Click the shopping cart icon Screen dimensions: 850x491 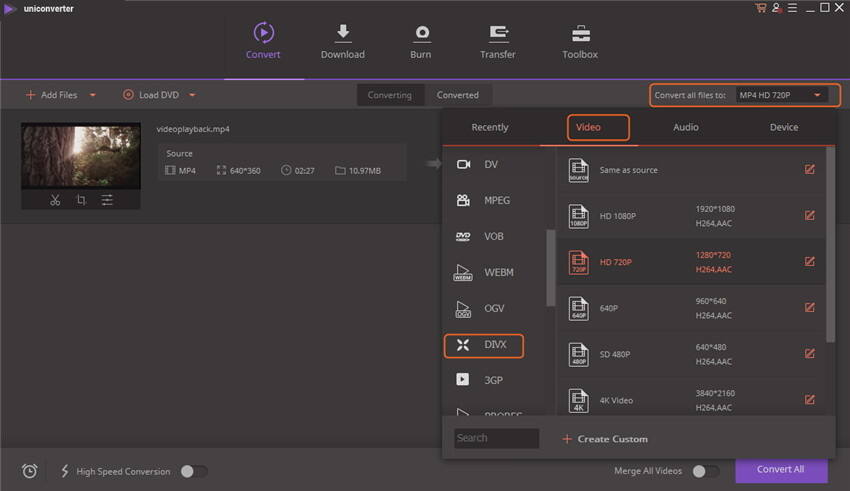tap(761, 8)
